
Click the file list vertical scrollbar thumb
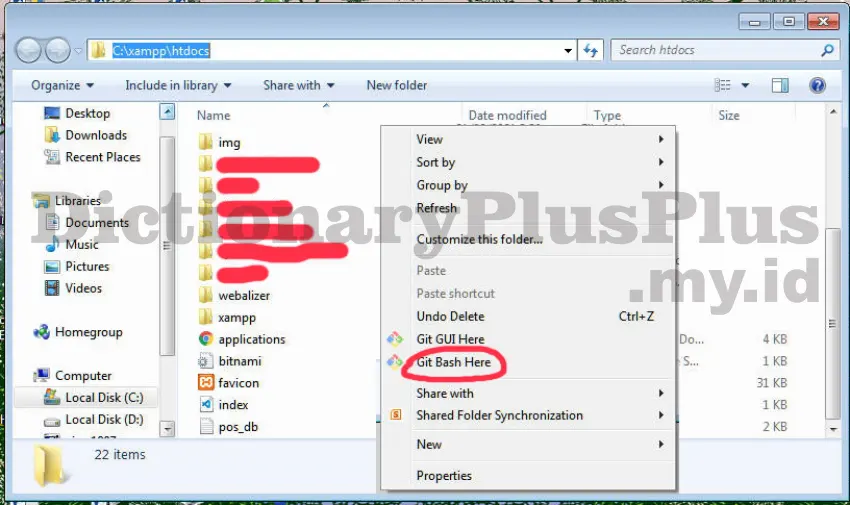coord(833,323)
